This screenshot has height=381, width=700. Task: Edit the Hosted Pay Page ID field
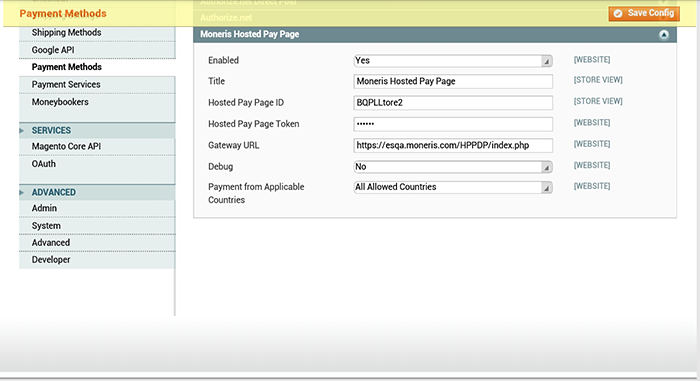tap(453, 103)
